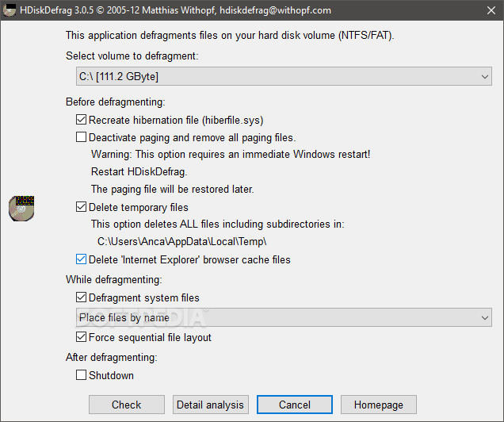Click the Cancel button
This screenshot has width=504, height=422.
pyautogui.click(x=295, y=405)
